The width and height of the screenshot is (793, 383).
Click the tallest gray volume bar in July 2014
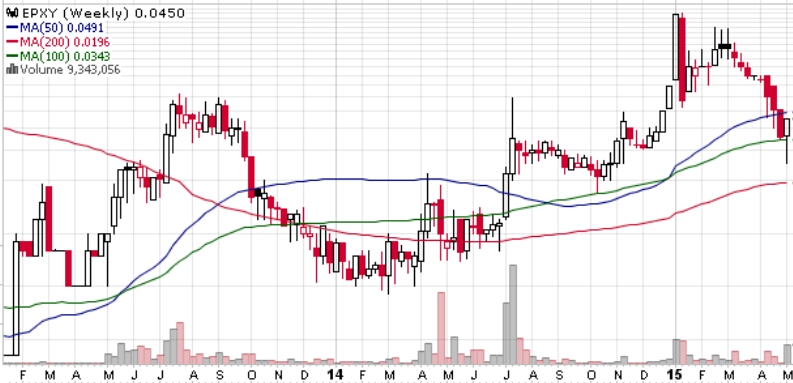coord(513,314)
